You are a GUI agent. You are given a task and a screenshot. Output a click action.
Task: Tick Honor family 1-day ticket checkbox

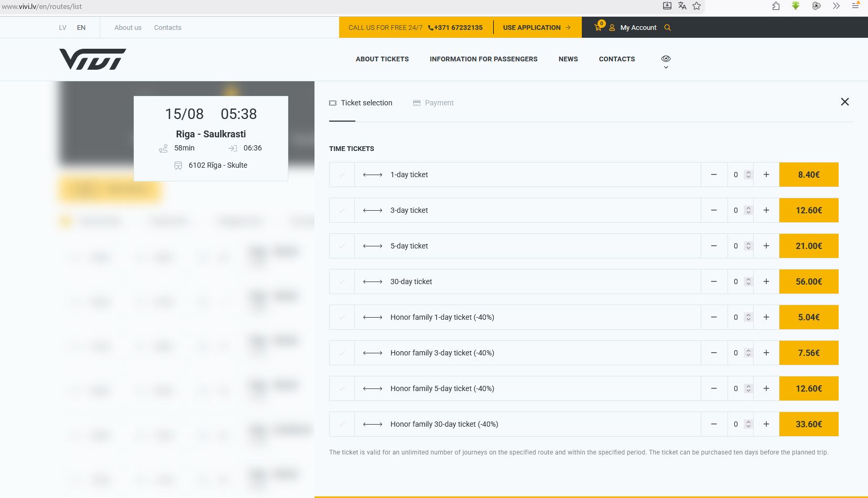click(342, 317)
